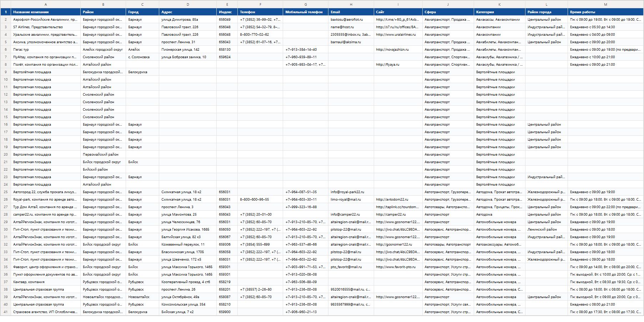Select hours 'Ежедневно с 04:00 до 09:00'
This screenshot has height=322, width=644.
pos(605,35)
